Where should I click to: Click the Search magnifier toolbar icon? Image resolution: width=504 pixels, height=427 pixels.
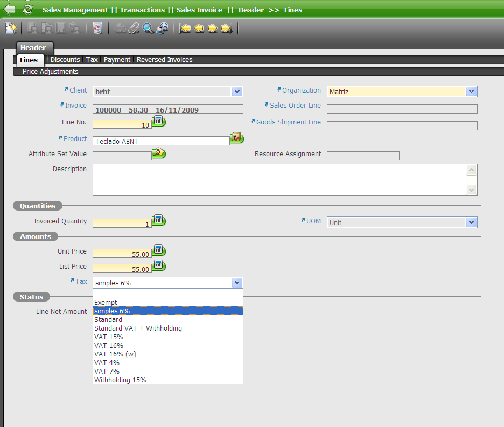[x=148, y=28]
